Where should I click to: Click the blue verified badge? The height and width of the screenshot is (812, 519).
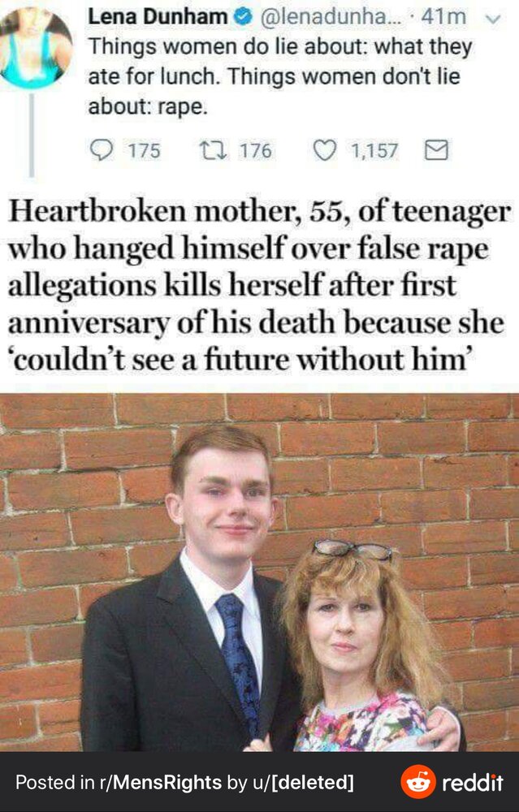coord(242,18)
